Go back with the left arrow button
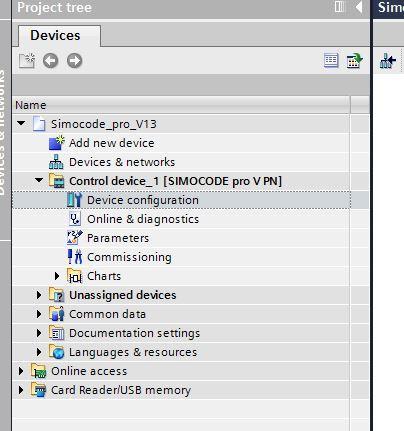Image resolution: width=404 pixels, height=431 pixels. [50, 61]
